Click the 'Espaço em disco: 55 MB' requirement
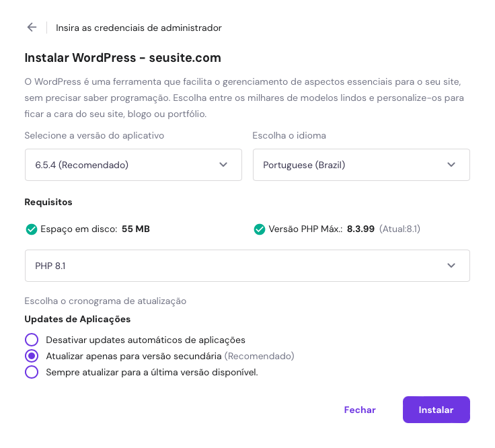Image resolution: width=495 pixels, height=448 pixels. click(95, 229)
